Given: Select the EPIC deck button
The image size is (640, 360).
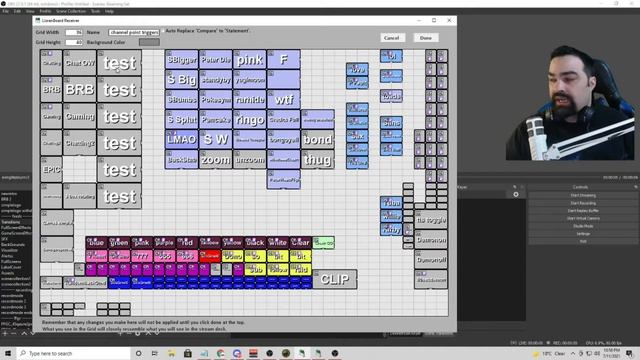Looking at the screenshot, I should click(x=51, y=169).
